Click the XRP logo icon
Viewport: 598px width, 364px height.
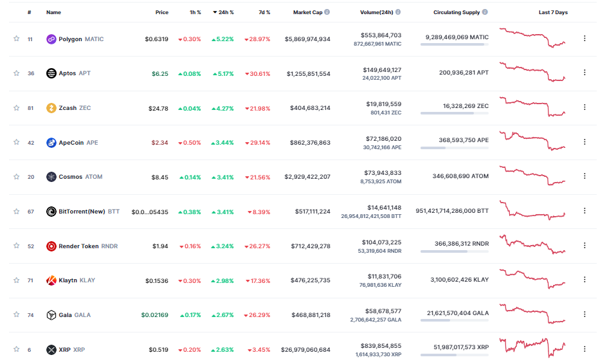51,349
